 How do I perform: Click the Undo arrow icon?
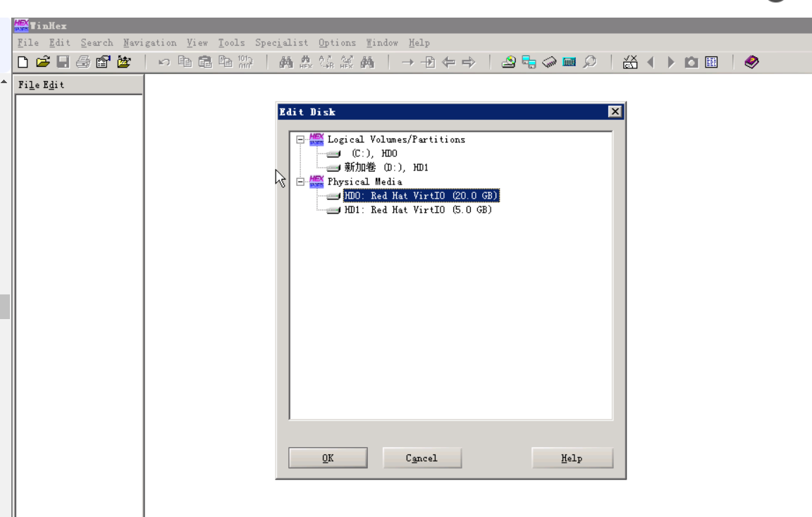coord(164,62)
